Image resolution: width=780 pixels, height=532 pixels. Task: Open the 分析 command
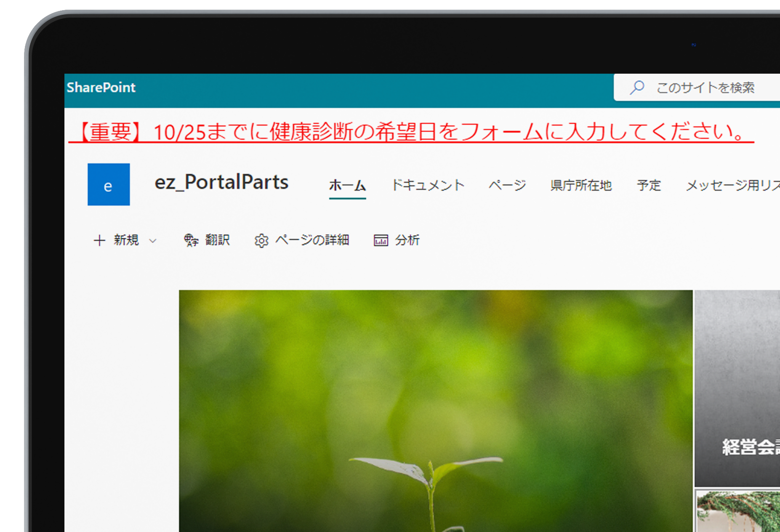point(407,240)
